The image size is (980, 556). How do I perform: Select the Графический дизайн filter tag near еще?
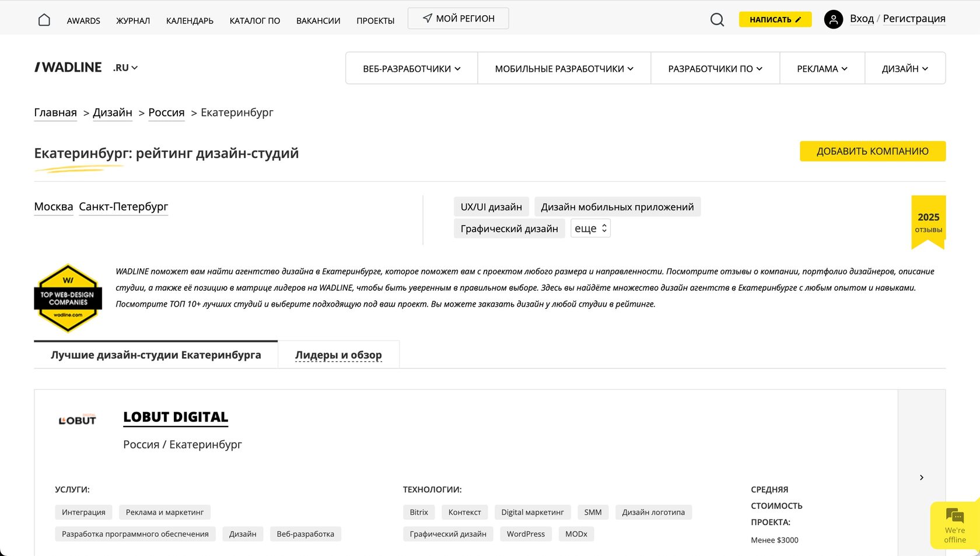point(509,228)
